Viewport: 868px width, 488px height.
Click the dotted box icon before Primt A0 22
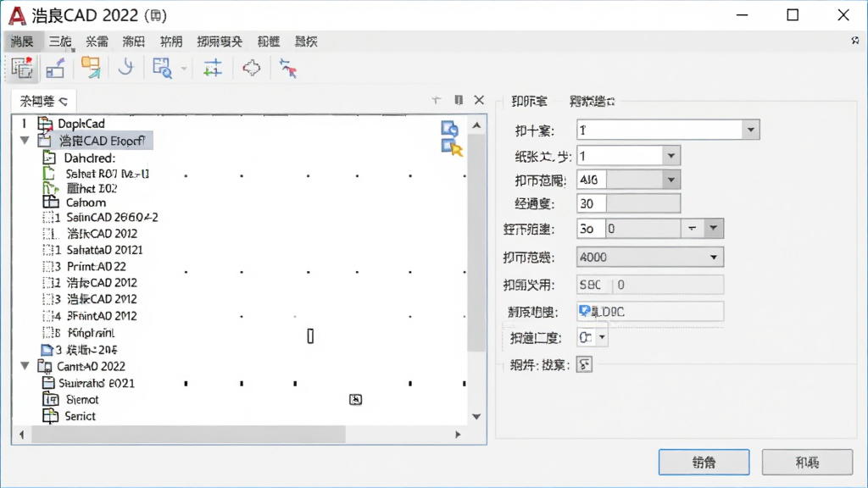tap(48, 267)
